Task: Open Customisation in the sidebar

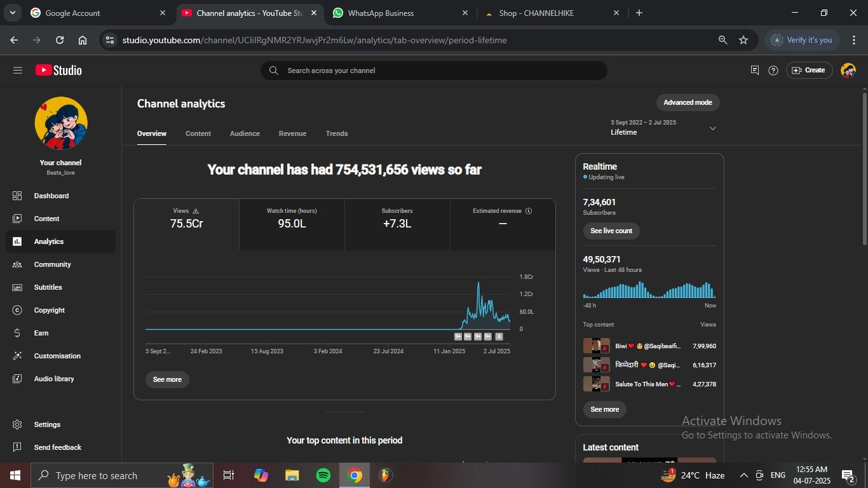Action: click(x=60, y=356)
